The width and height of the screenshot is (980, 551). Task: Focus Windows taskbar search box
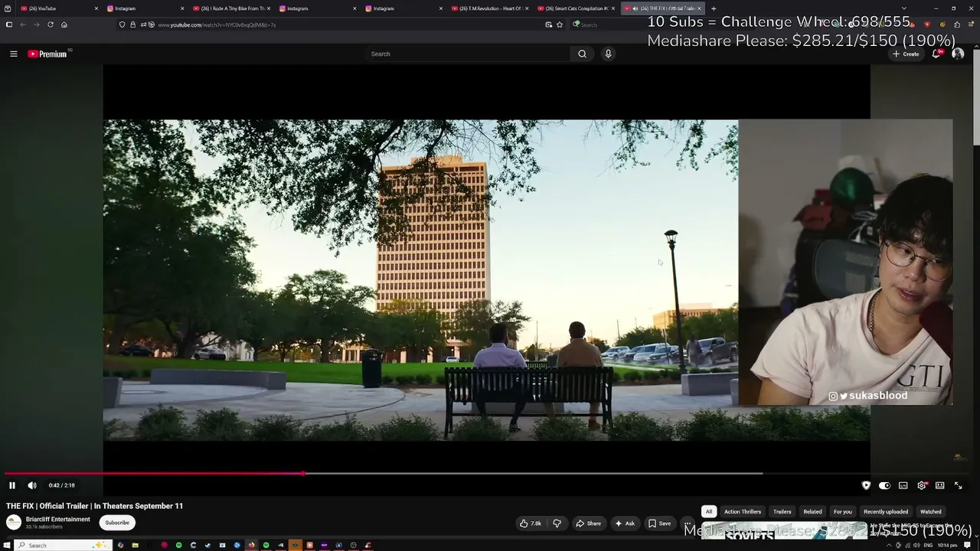tap(64, 545)
